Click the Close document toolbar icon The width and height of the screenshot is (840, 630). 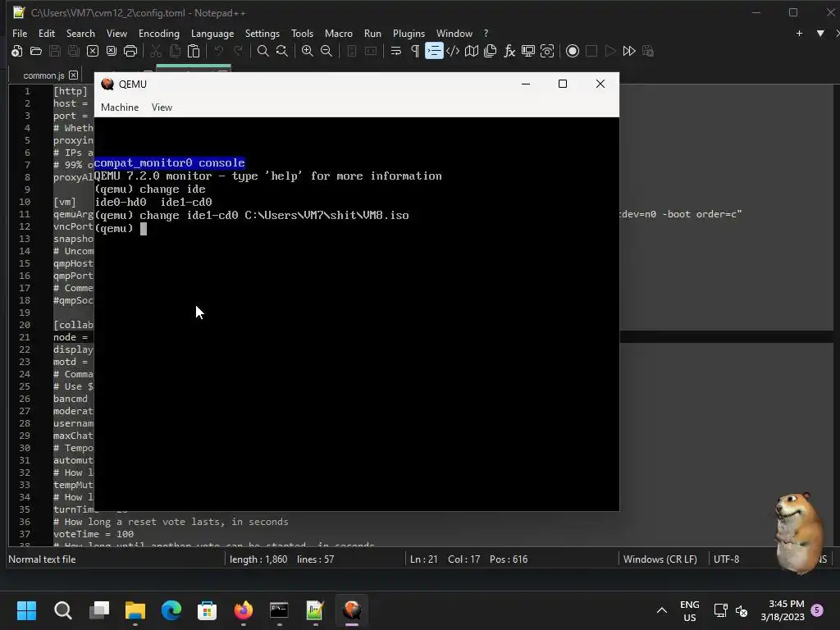pyautogui.click(x=93, y=51)
